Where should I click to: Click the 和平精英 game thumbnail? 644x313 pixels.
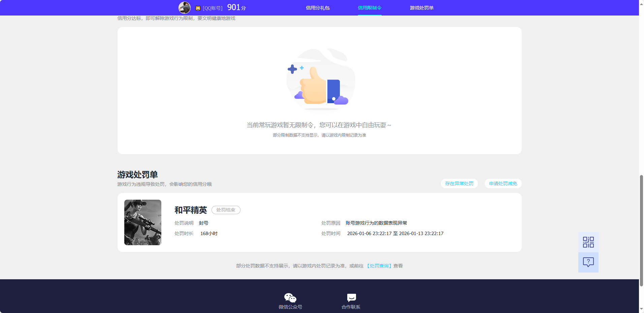[x=143, y=222]
